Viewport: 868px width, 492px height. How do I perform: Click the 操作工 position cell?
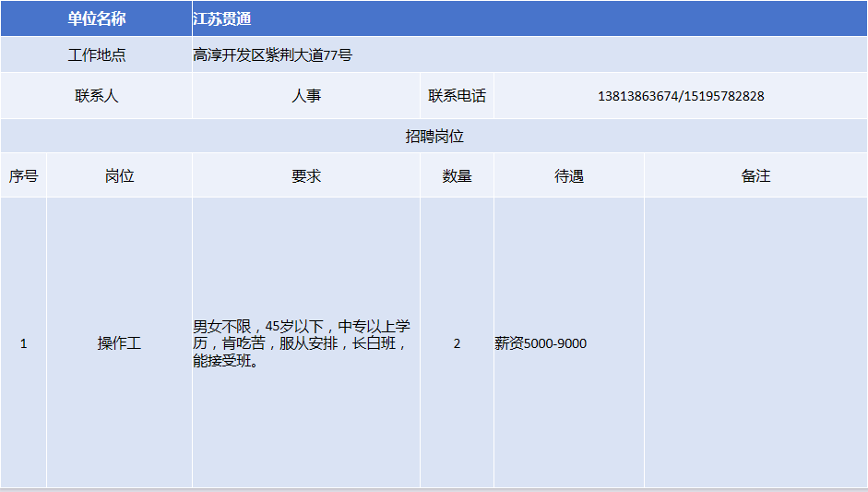(x=119, y=343)
